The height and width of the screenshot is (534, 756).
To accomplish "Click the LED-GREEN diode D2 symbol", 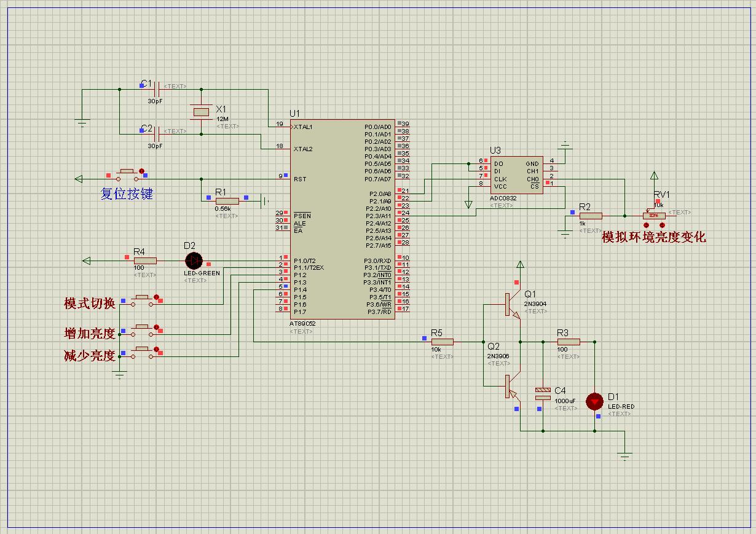I will coord(194,261).
